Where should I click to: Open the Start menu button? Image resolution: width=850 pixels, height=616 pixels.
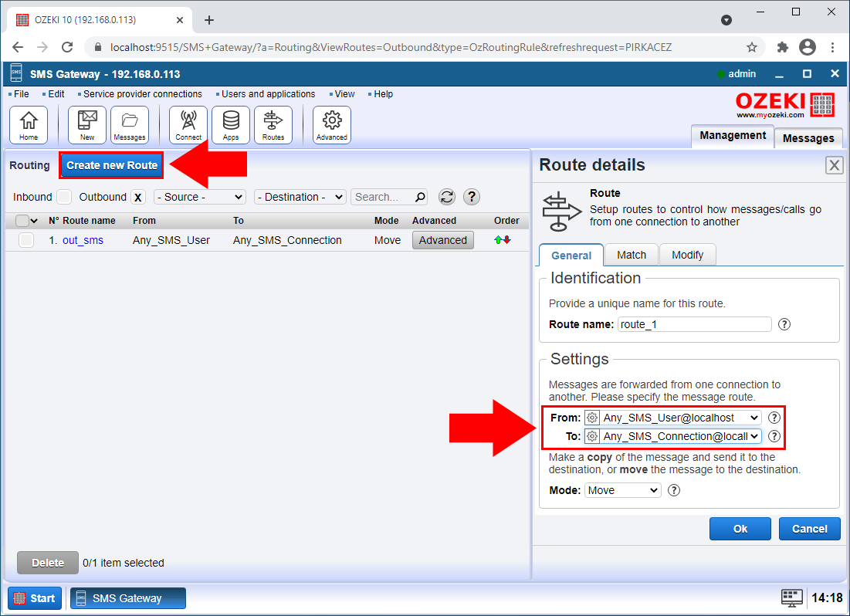pyautogui.click(x=35, y=598)
